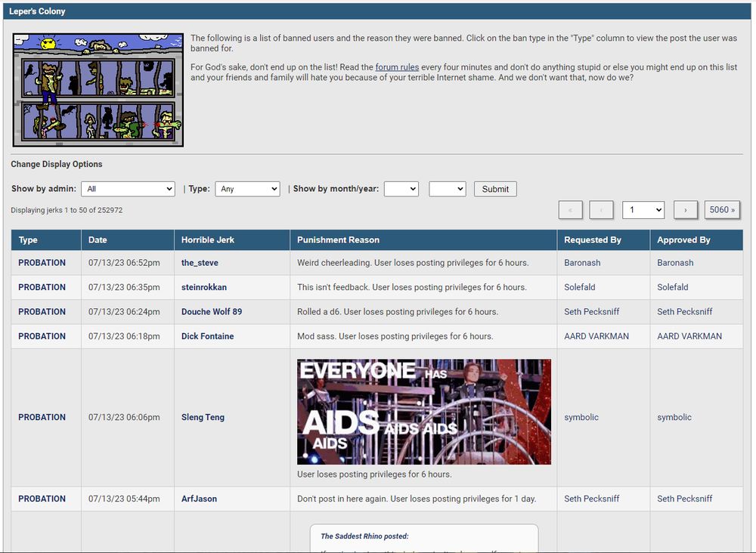The height and width of the screenshot is (553, 756).
Task: Jump to last page 5060
Action: click(722, 209)
